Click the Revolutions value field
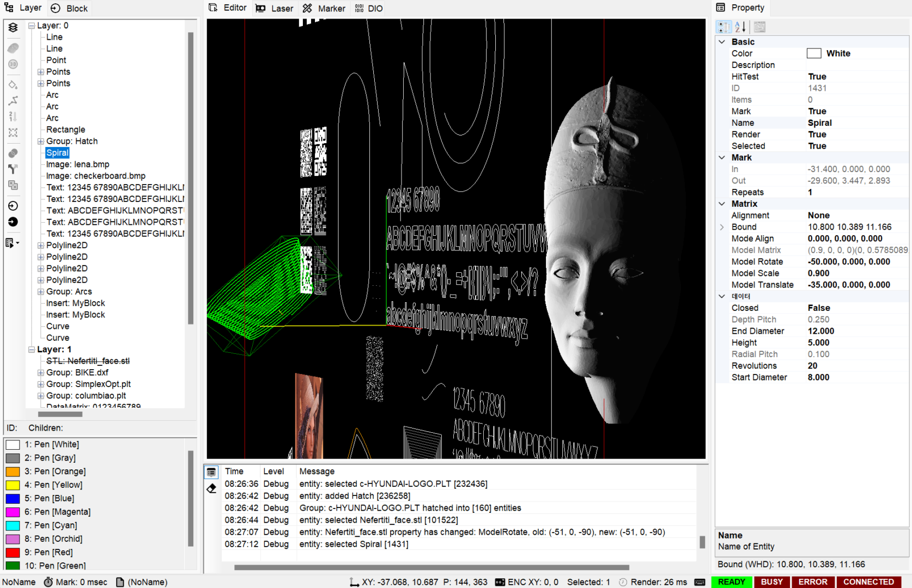This screenshot has width=912, height=588. click(855, 366)
